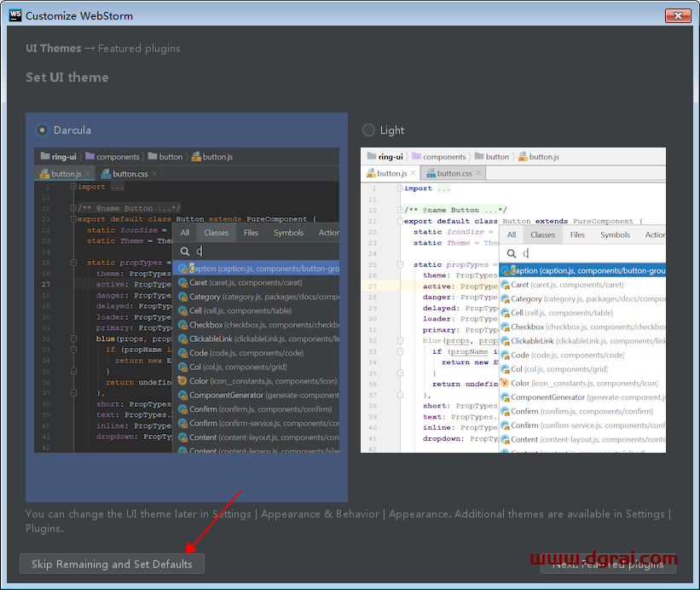This screenshot has height=590, width=700.
Task: Click the Set UI theme heading
Action: (x=67, y=78)
